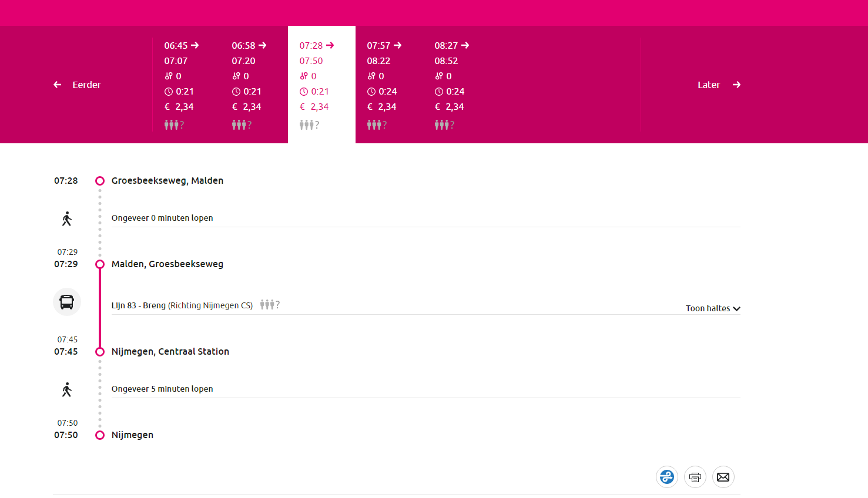Image resolution: width=868 pixels, height=498 pixels.
Task: Show later trips with Later
Action: (718, 85)
